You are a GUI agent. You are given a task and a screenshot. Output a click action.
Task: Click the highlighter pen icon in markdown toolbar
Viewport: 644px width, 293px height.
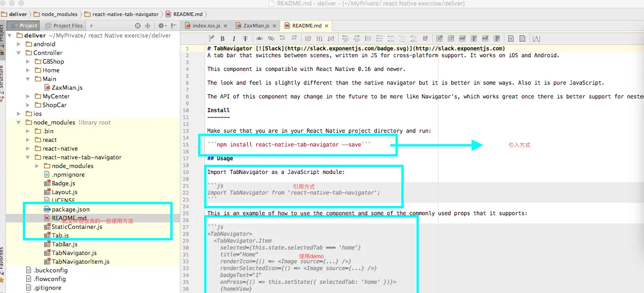pyautogui.click(x=211, y=38)
